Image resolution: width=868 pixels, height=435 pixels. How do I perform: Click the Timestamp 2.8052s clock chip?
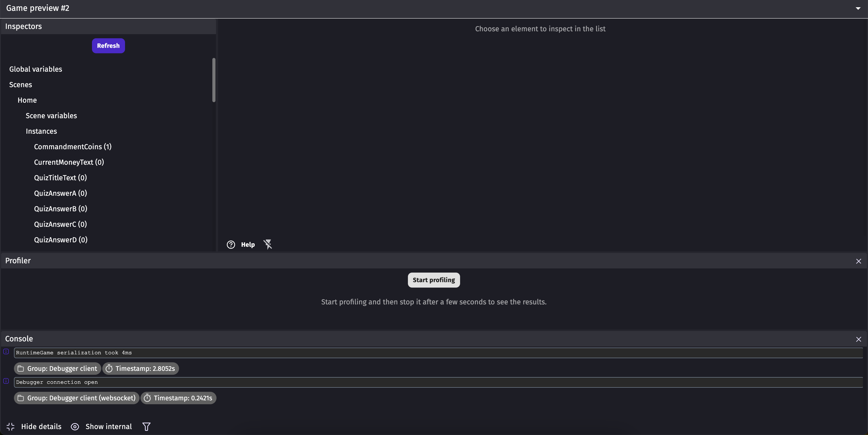[141, 369]
